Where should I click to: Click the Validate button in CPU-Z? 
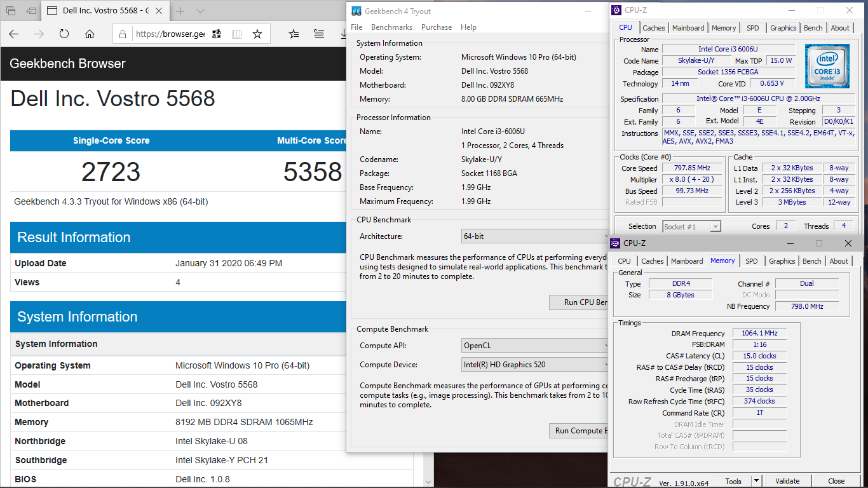click(787, 481)
